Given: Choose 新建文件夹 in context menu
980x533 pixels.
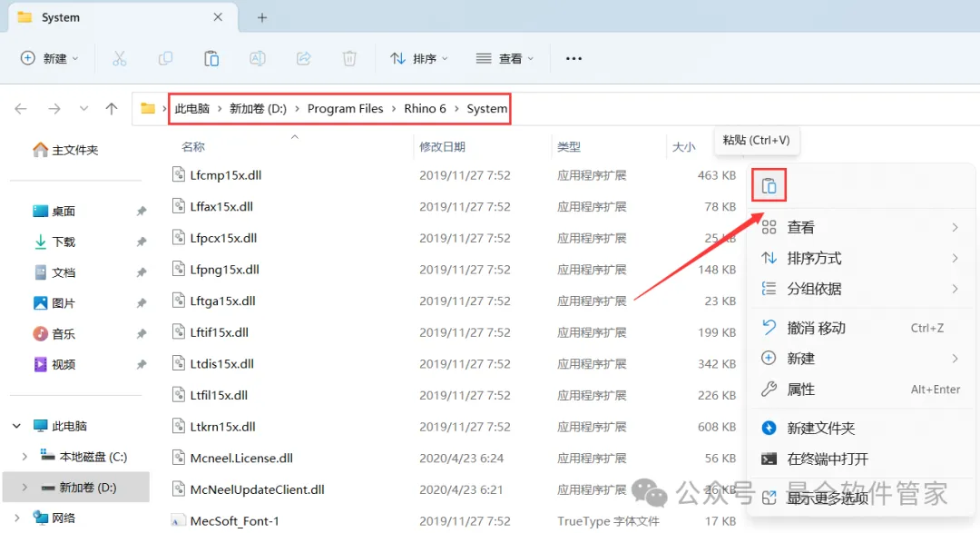Looking at the screenshot, I should click(x=860, y=429).
